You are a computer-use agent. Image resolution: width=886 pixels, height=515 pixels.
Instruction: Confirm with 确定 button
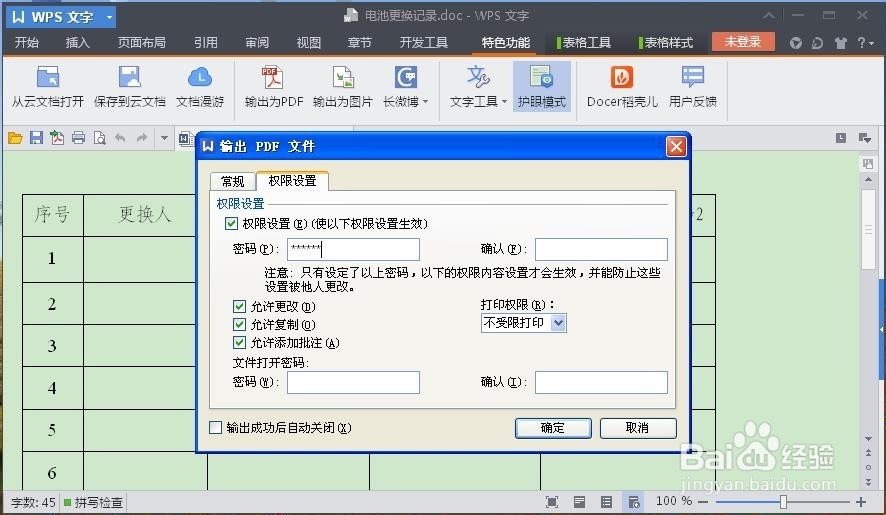click(553, 428)
